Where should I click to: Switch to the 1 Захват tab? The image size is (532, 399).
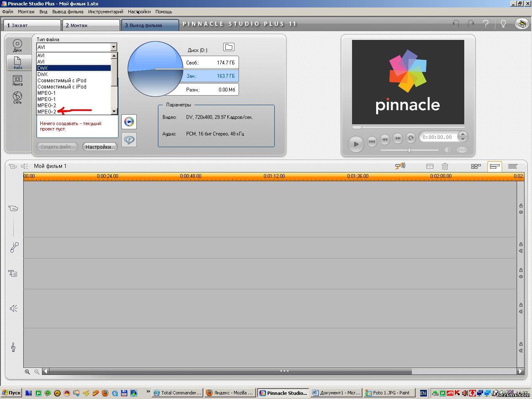(x=32, y=25)
